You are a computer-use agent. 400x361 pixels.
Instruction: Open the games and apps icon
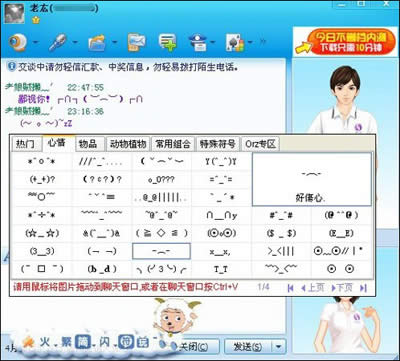point(235,42)
